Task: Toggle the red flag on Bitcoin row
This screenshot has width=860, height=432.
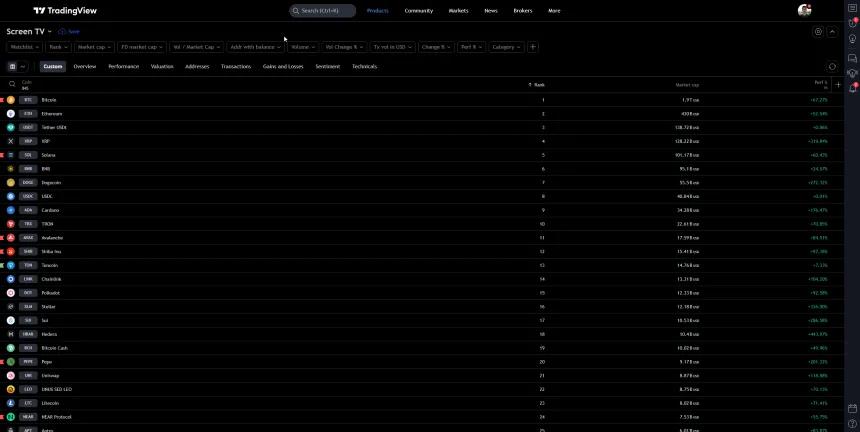Action: tap(2, 100)
